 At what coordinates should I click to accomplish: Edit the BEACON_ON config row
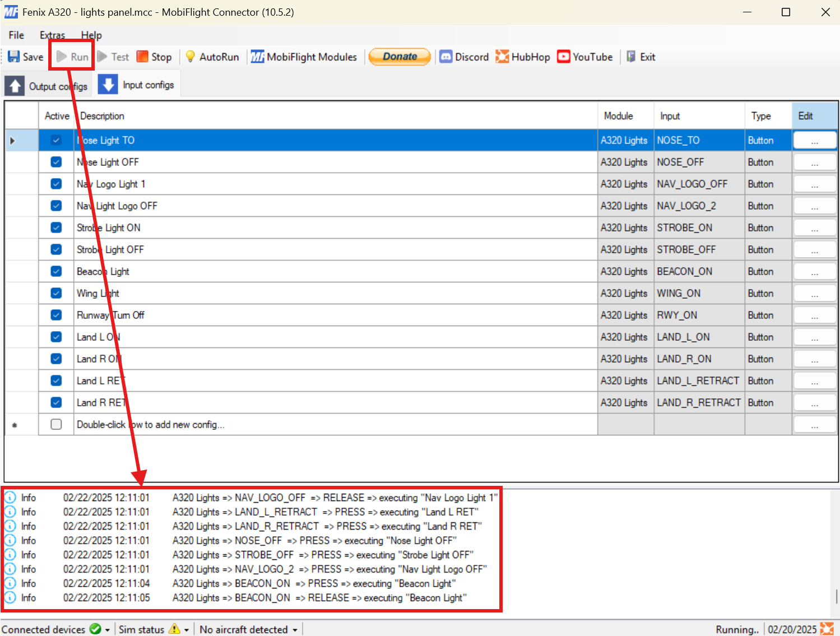click(x=815, y=271)
